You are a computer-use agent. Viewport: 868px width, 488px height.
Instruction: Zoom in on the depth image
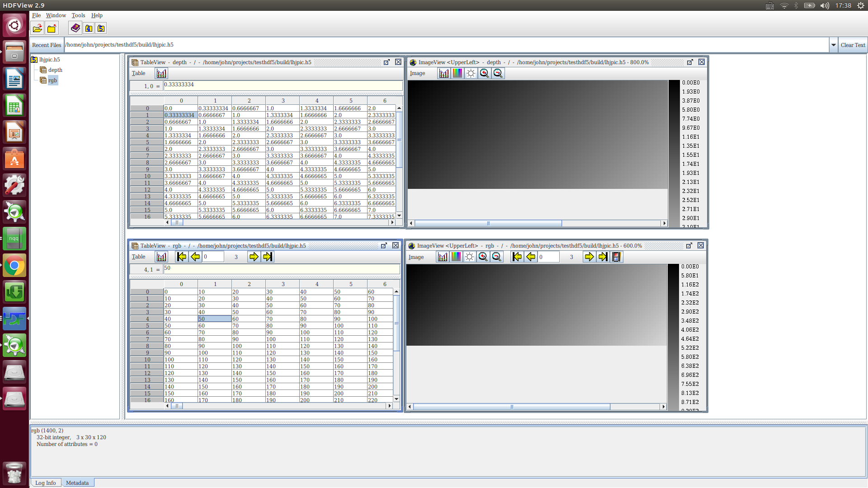(484, 73)
